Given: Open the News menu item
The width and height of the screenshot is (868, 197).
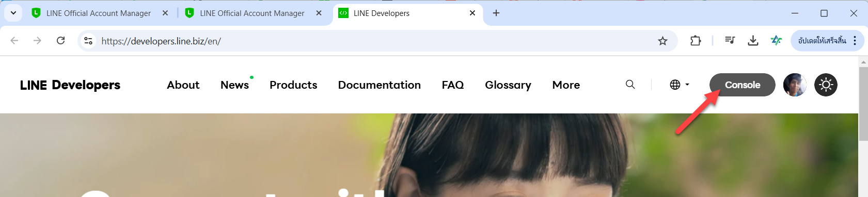Looking at the screenshot, I should [234, 85].
